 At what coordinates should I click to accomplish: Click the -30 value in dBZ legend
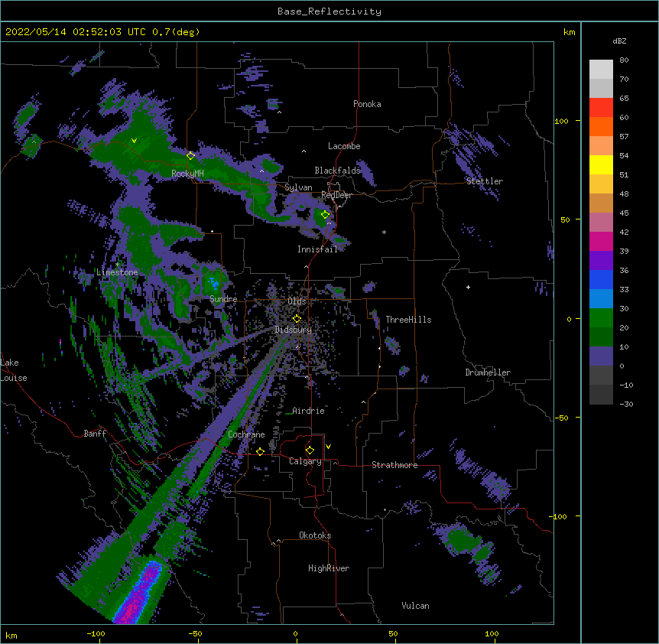(626, 404)
